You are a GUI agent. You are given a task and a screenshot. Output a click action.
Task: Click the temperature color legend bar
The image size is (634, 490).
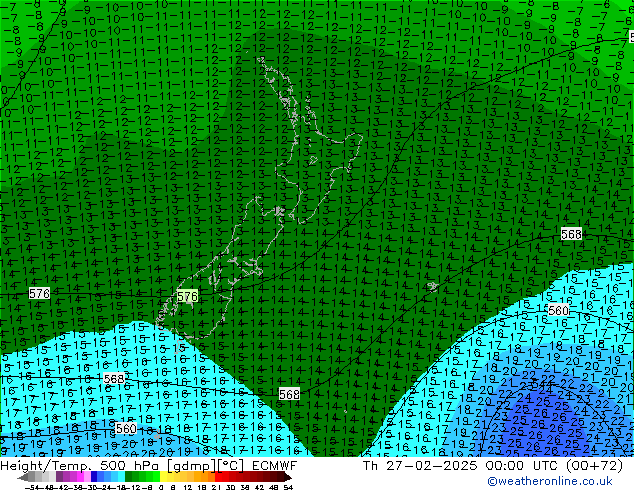point(155,477)
